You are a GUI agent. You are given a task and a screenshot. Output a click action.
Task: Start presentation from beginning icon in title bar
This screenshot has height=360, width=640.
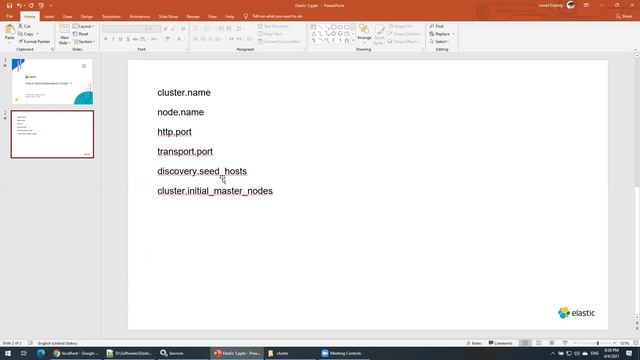(41, 6)
